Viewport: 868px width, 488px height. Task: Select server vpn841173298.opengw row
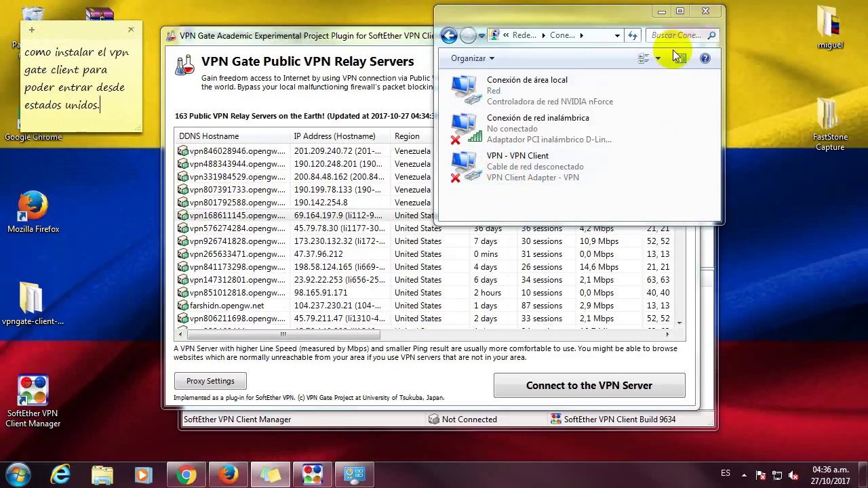tap(425, 267)
